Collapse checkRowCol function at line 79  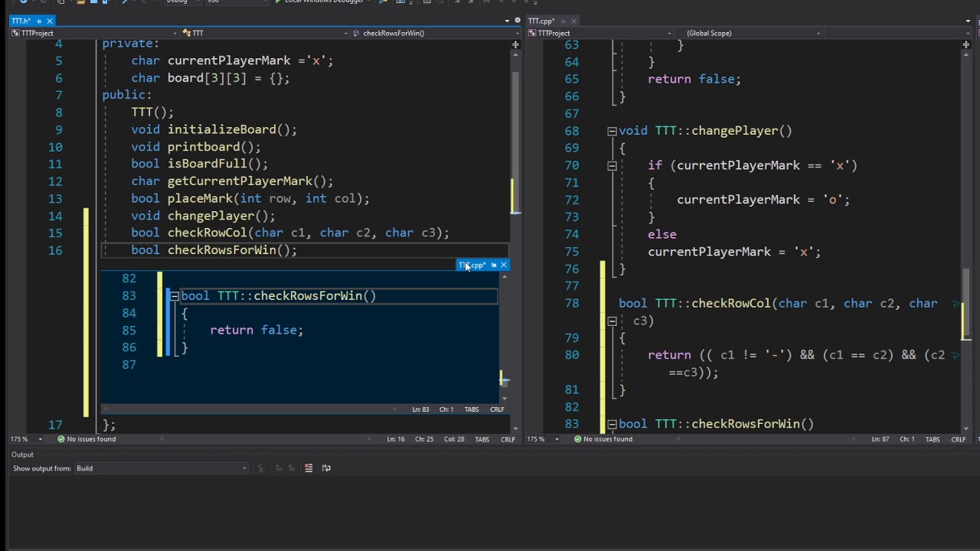(x=612, y=321)
